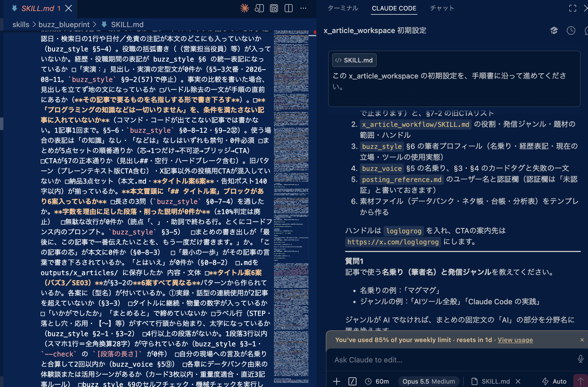
Task: Add an attachment with the plus icon
Action: point(337,381)
